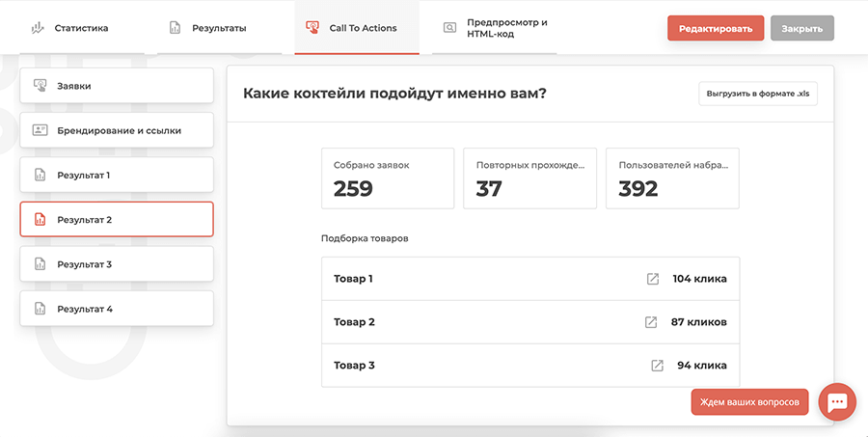Open the Статистика tab
Viewport: 868px width, 437px height.
[81, 28]
